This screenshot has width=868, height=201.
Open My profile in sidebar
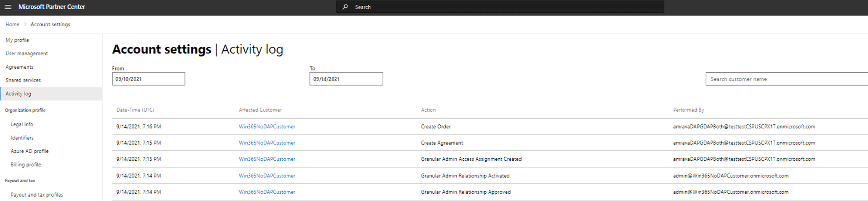(17, 40)
